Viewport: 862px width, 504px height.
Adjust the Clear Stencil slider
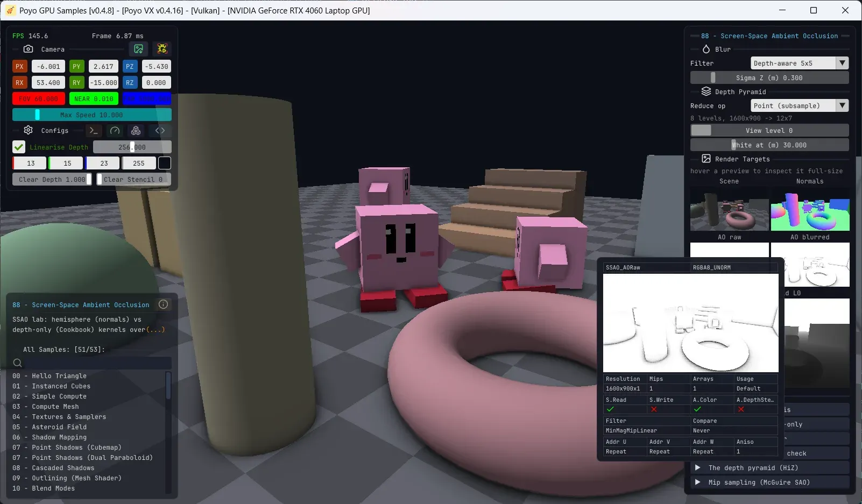pyautogui.click(x=134, y=179)
